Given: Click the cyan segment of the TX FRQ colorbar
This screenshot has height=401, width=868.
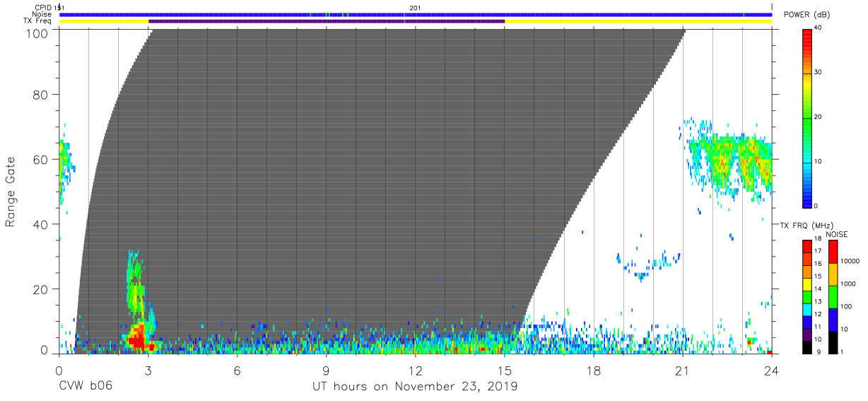Looking at the screenshot, I should point(807,309).
